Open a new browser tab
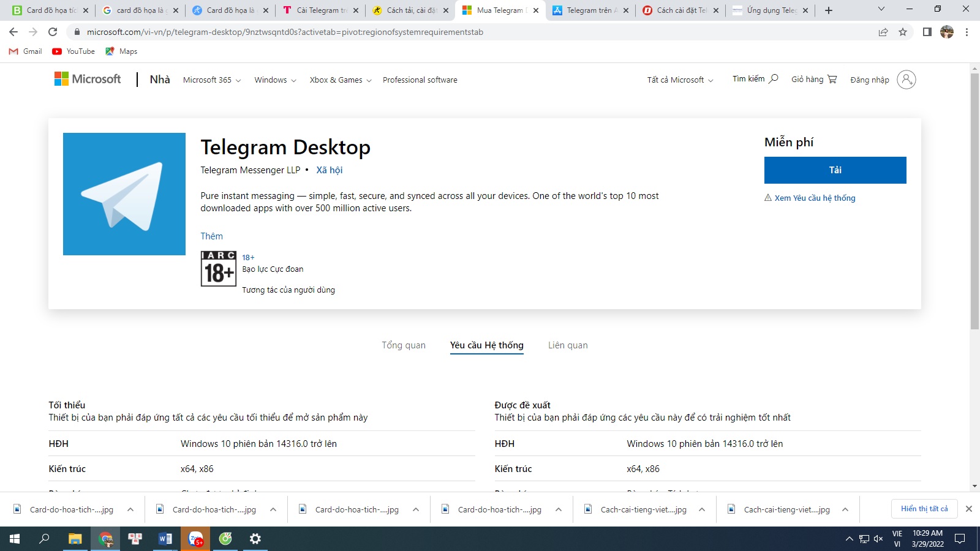Screen dimensions: 980x551 829,10
